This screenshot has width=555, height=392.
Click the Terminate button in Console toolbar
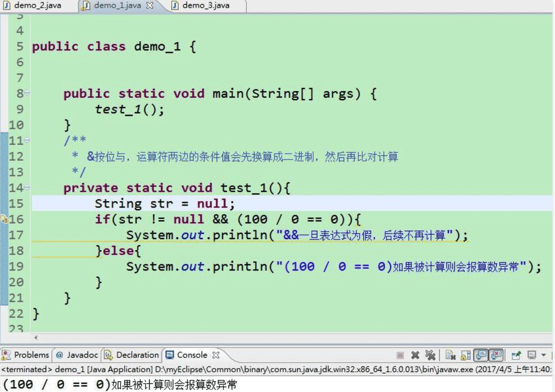click(x=400, y=355)
